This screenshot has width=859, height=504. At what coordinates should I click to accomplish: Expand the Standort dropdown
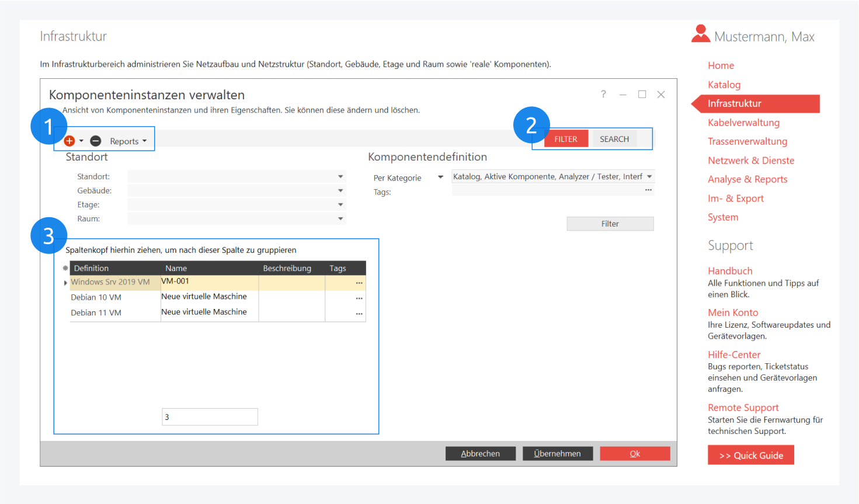coord(340,176)
